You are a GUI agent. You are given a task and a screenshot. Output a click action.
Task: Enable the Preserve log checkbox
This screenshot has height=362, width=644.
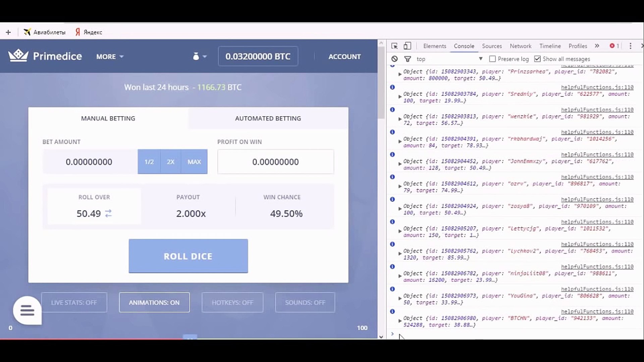[x=492, y=59]
